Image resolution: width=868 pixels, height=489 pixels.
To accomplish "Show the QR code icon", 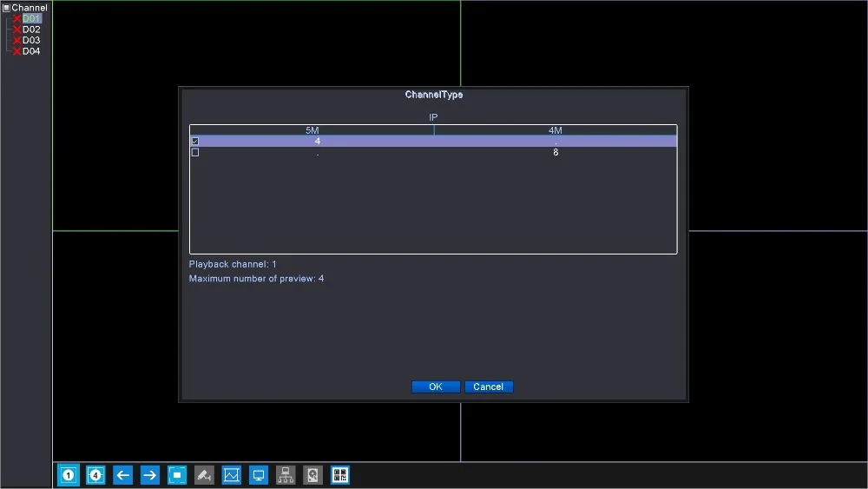I will (x=340, y=475).
